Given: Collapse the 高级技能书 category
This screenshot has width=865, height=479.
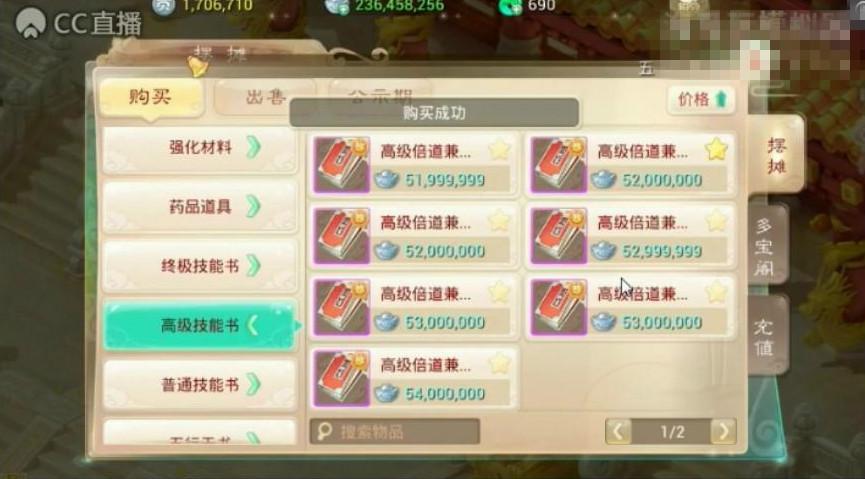Looking at the screenshot, I should 200,326.
